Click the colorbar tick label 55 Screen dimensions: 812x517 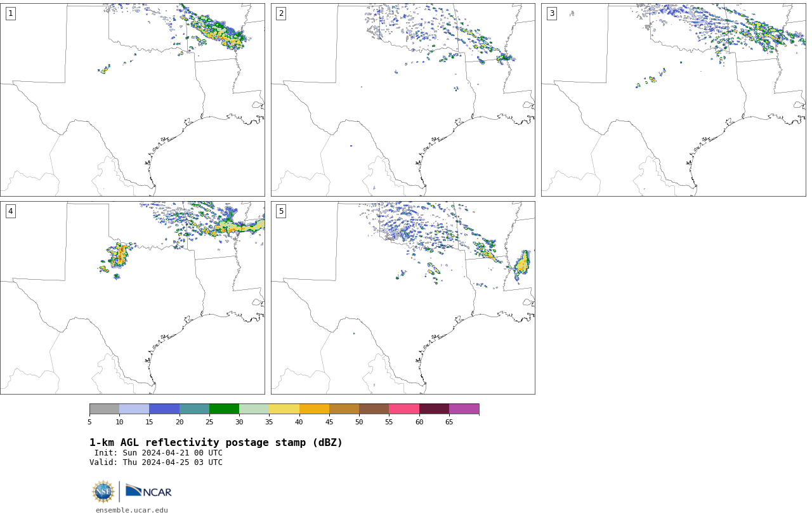click(x=389, y=422)
